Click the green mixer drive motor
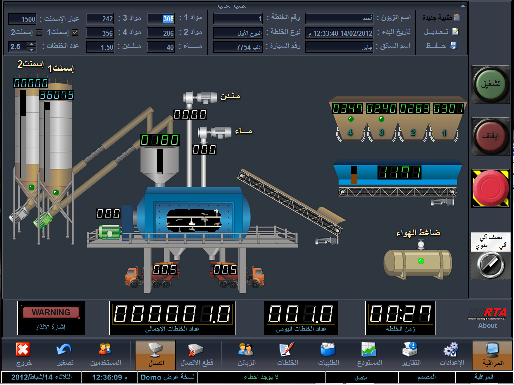 coord(110,232)
